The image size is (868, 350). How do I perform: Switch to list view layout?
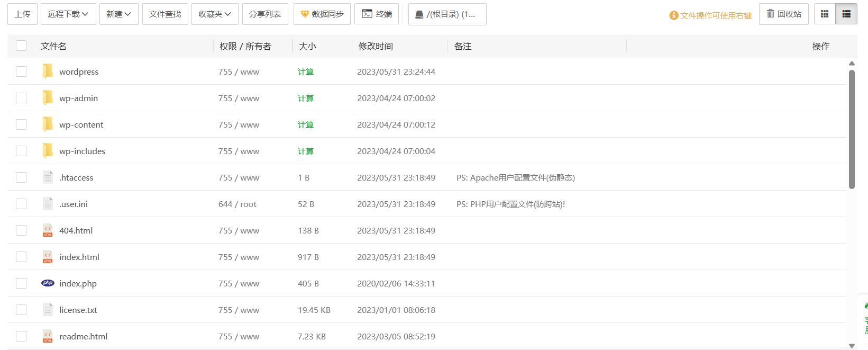click(x=846, y=14)
